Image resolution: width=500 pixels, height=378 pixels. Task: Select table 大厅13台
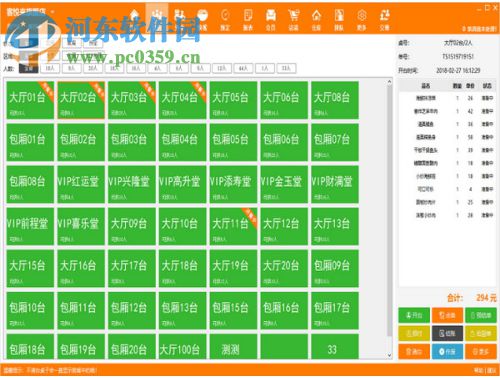click(x=335, y=226)
